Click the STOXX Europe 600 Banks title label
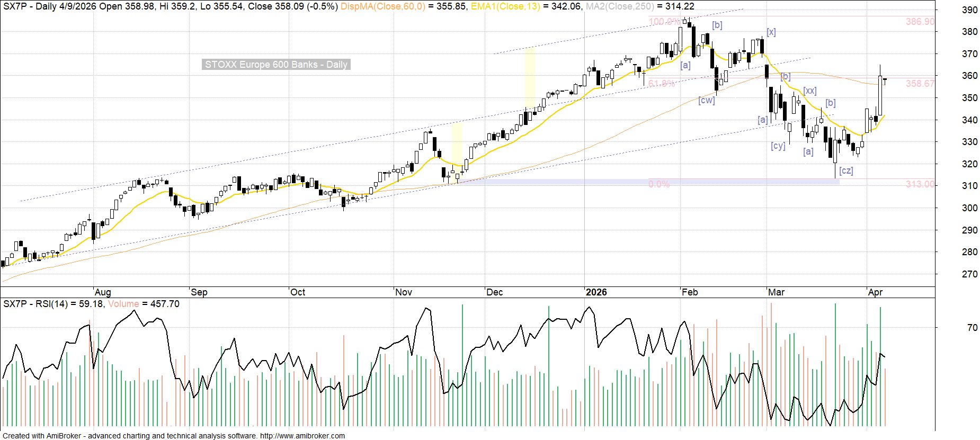Image resolution: width=980 pixels, height=440 pixels. 276,65
